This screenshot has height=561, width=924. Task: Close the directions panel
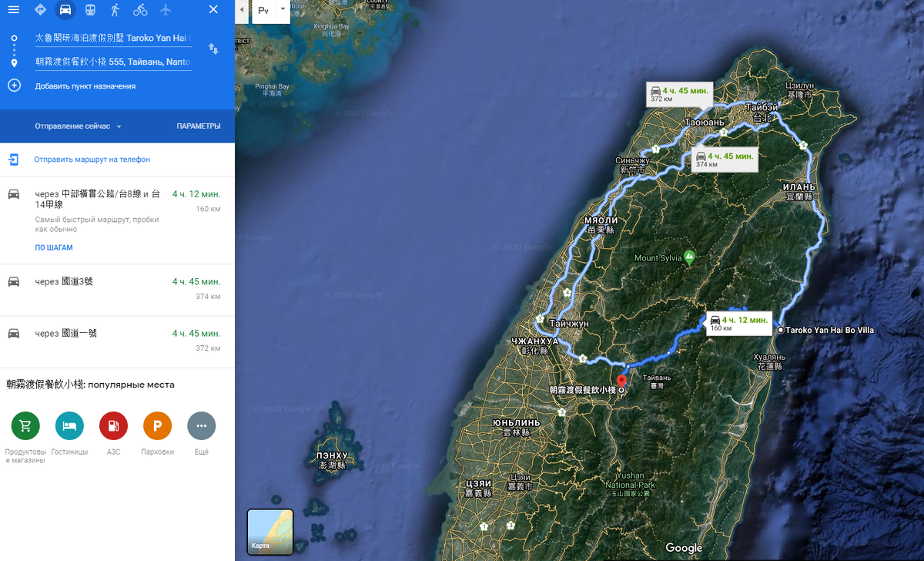click(x=213, y=9)
